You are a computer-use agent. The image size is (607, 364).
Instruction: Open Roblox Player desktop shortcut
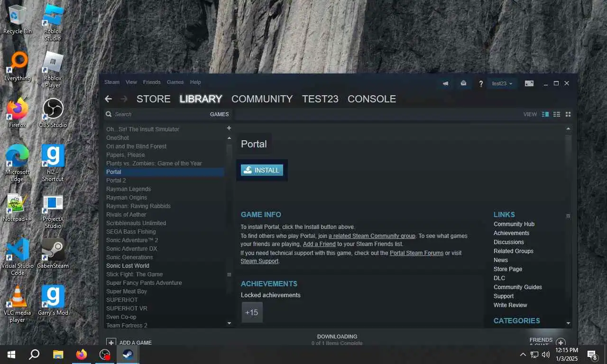[x=53, y=70]
